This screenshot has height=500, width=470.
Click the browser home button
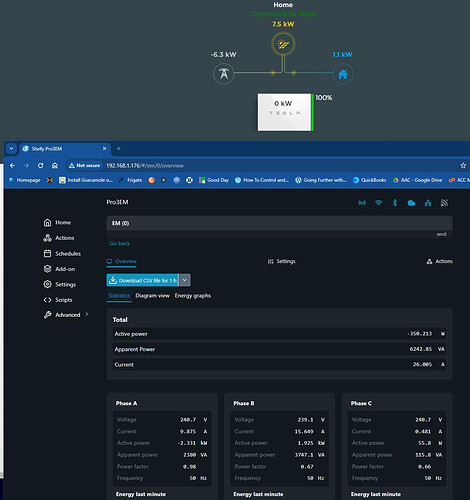(x=55, y=166)
